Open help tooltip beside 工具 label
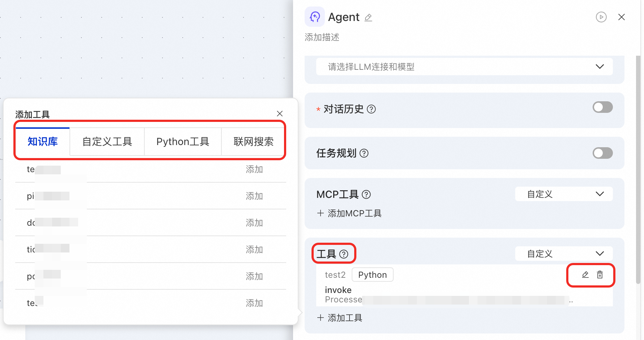Screen dimensions: 644x340 (344, 254)
